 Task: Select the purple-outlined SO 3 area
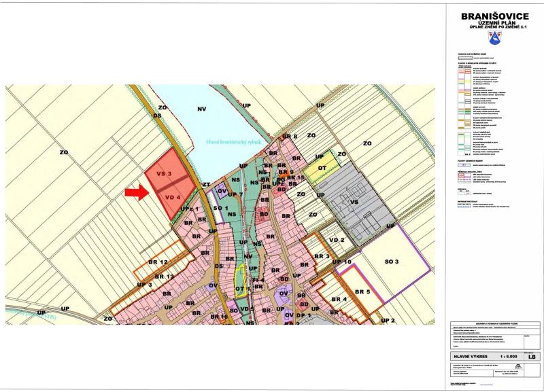tap(392, 262)
